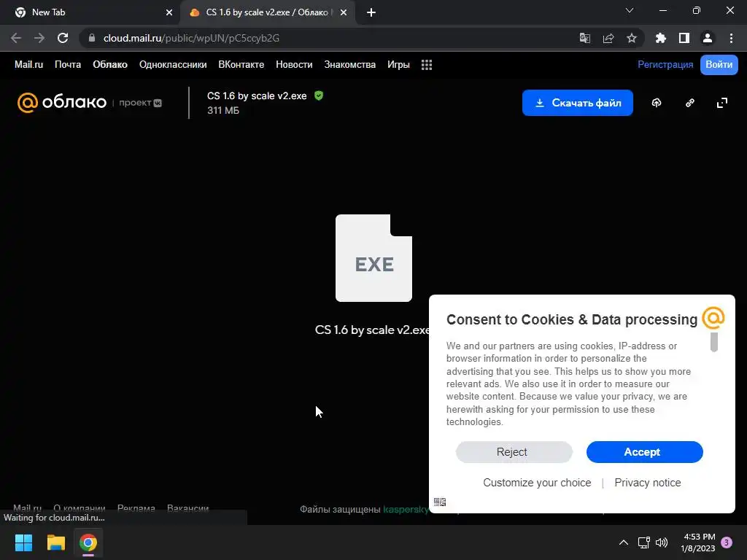The width and height of the screenshot is (747, 560).
Task: Click the Вакансии footer link
Action: point(187,508)
